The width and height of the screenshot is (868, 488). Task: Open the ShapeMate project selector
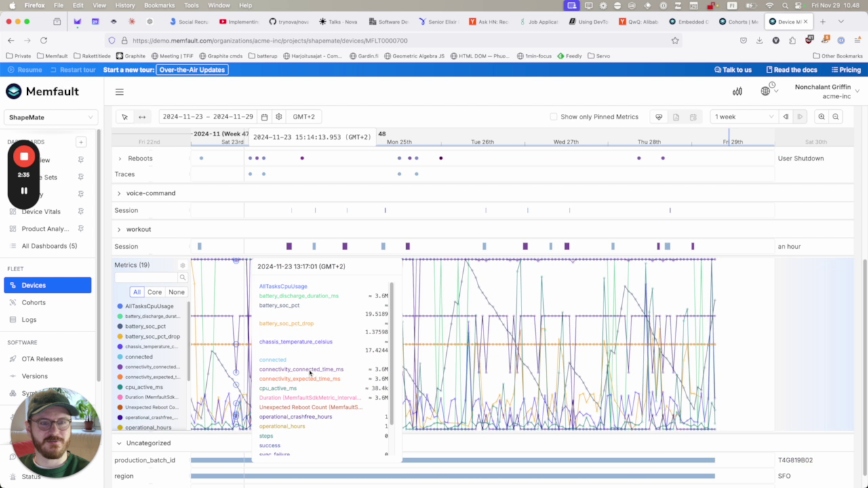[x=51, y=117]
